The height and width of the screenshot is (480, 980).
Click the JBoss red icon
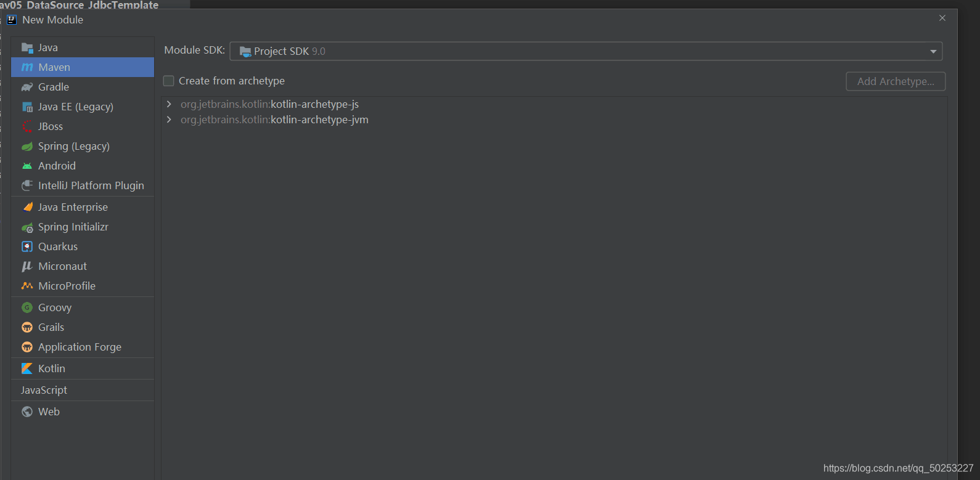27,126
